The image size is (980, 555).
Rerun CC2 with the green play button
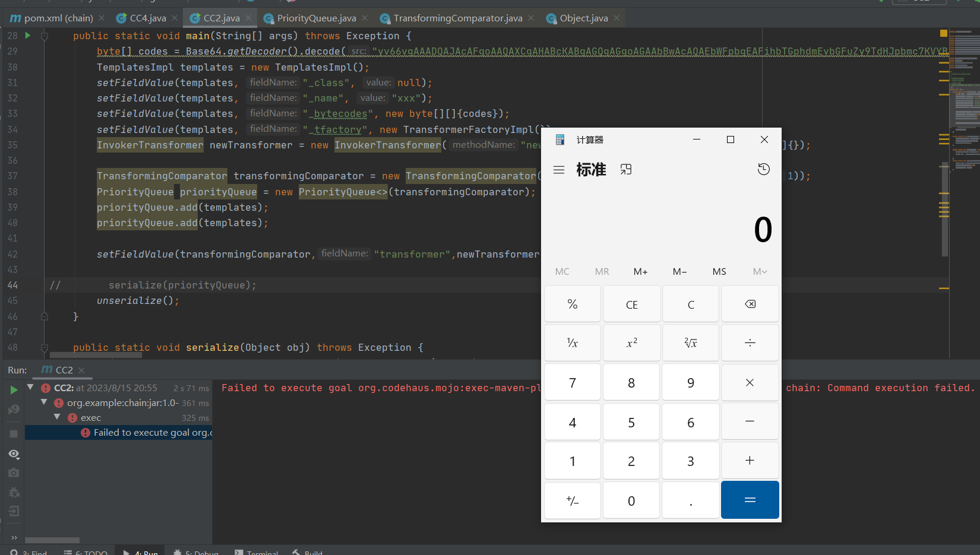[14, 390]
